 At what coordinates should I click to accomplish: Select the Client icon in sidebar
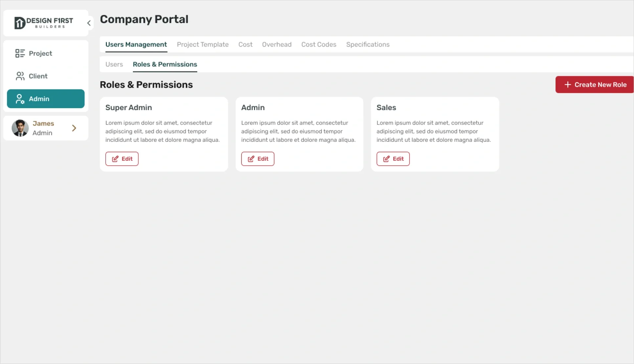[x=20, y=76]
